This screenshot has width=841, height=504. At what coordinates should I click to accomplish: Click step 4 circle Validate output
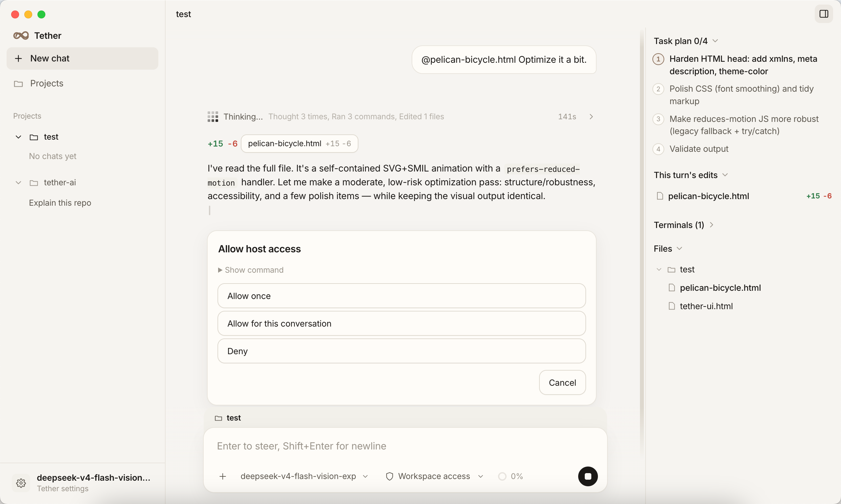(658, 149)
